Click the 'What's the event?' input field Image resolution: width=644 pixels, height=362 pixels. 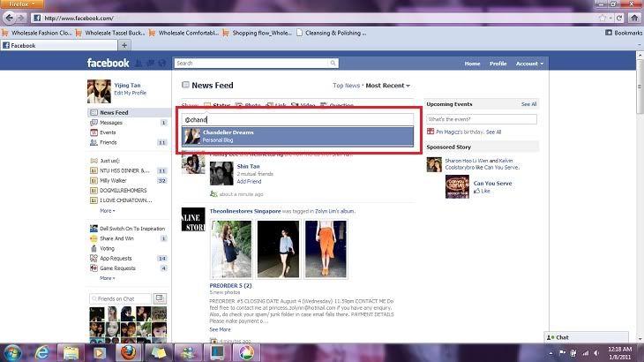(481, 117)
